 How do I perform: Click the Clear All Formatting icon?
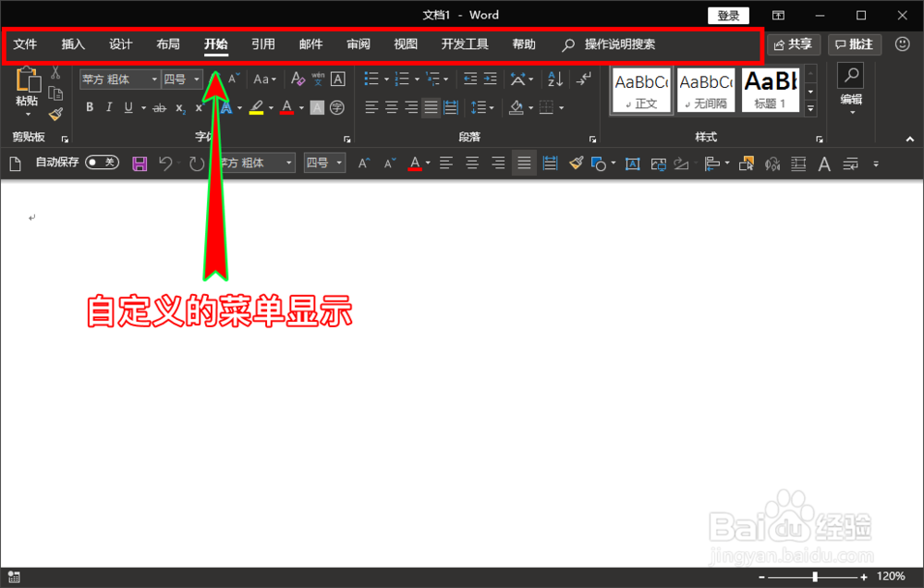tap(297, 78)
